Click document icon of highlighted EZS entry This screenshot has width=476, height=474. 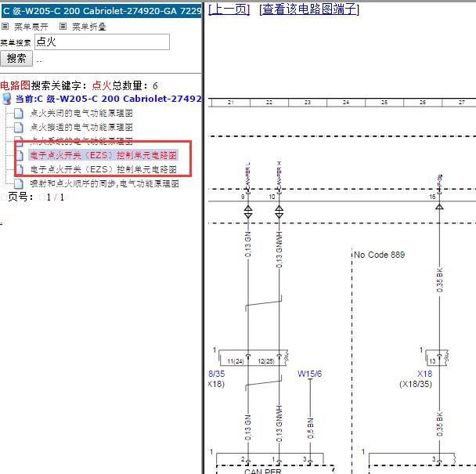(19, 155)
